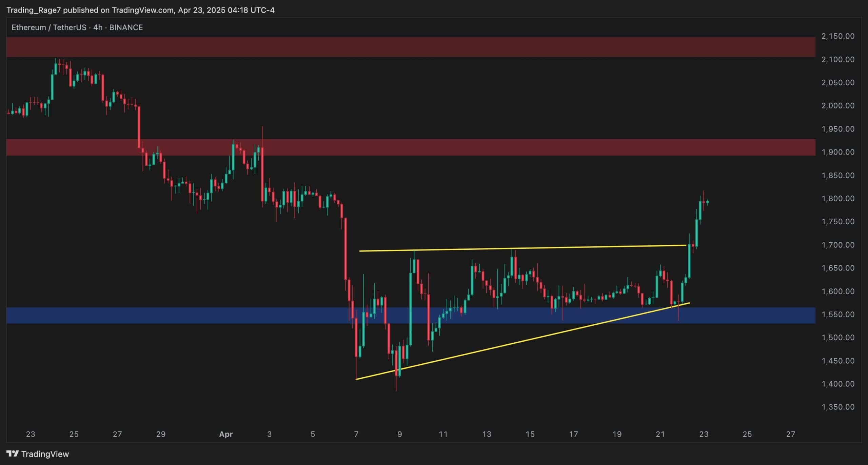Click the Apr date label on time axis
868x465 pixels.
(x=226, y=434)
